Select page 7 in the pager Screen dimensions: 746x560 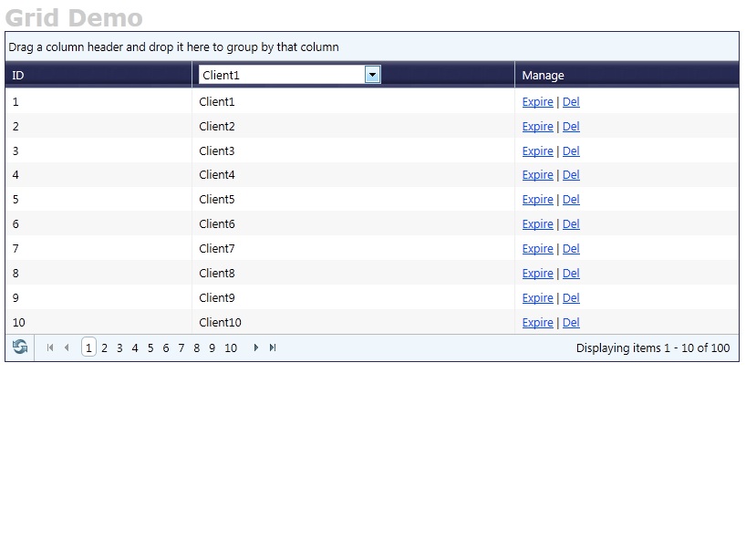(181, 348)
